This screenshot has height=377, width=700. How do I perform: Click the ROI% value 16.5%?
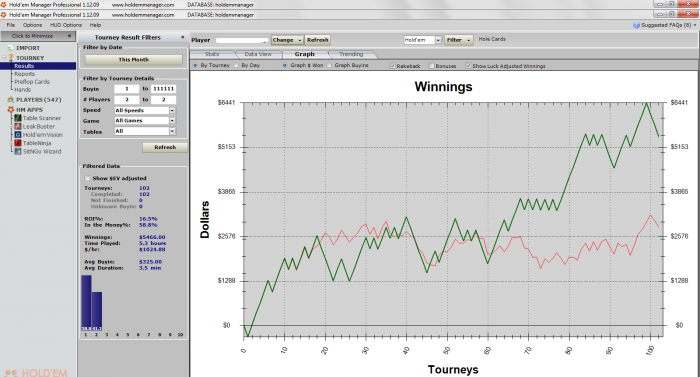(148, 219)
